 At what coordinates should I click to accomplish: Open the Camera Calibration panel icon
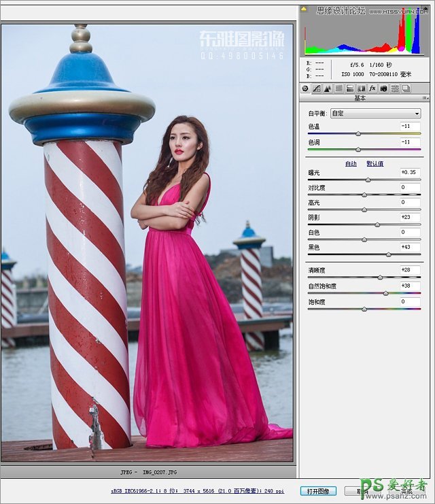(x=383, y=88)
